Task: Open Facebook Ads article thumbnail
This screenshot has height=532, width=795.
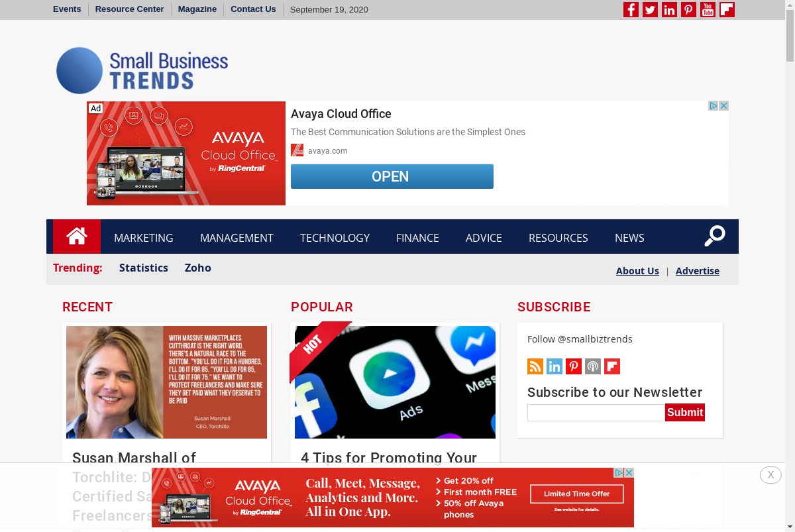Action: point(395,382)
